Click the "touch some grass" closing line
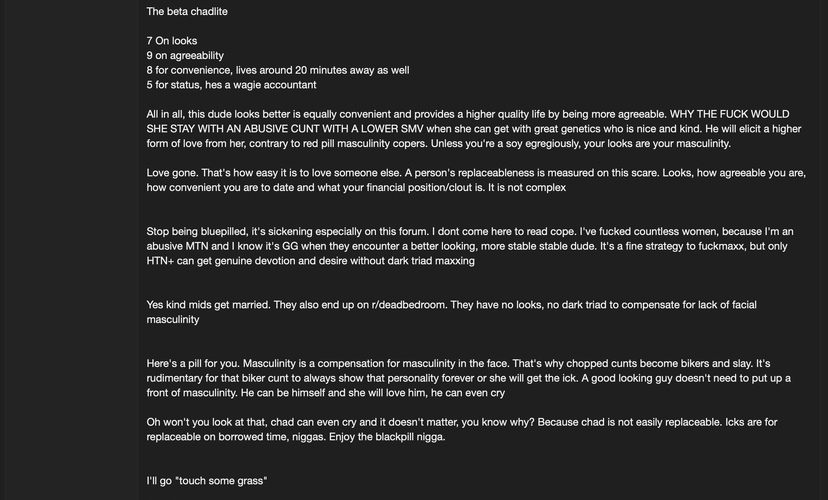The height and width of the screenshot is (500, 828). 206,481
